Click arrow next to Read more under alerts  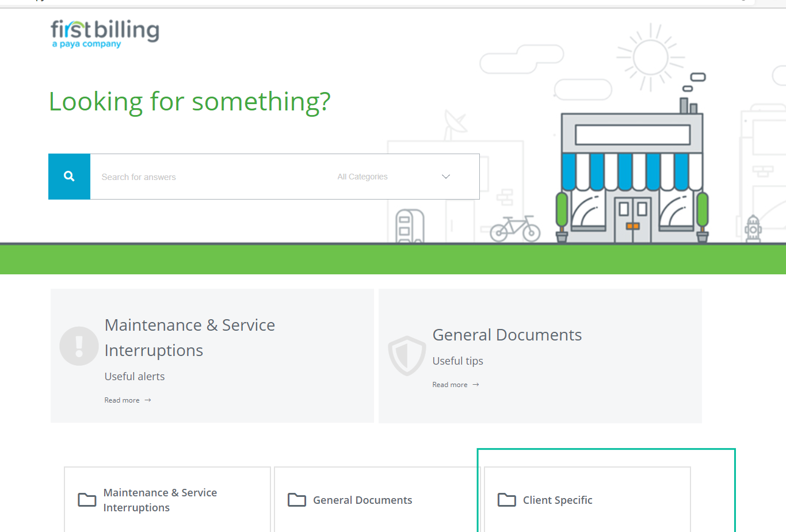click(x=148, y=400)
